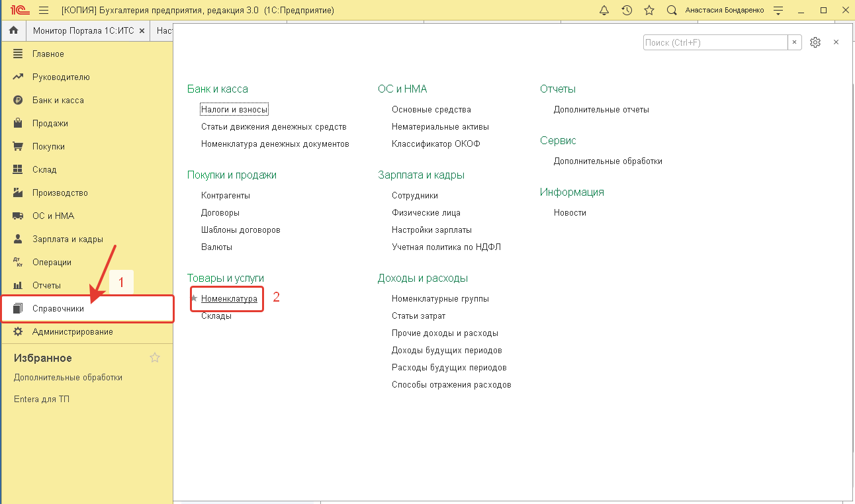The width and height of the screenshot is (855, 504).
Task: Open Настройки зарплаты link
Action: 431,230
